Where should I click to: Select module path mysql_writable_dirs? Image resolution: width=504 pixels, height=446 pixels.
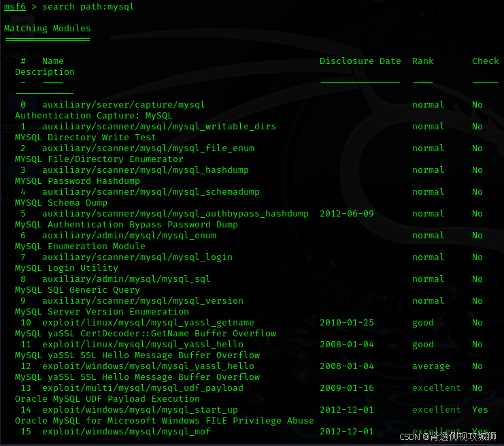pos(158,127)
